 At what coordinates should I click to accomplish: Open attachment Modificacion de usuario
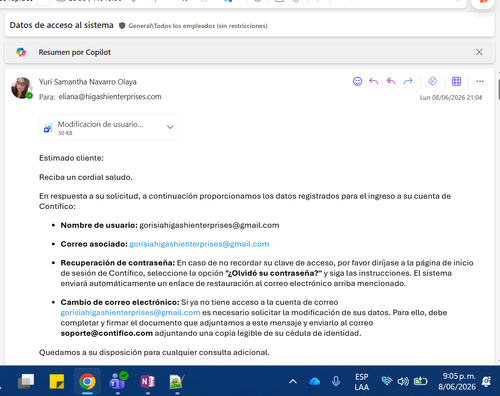pos(100,127)
